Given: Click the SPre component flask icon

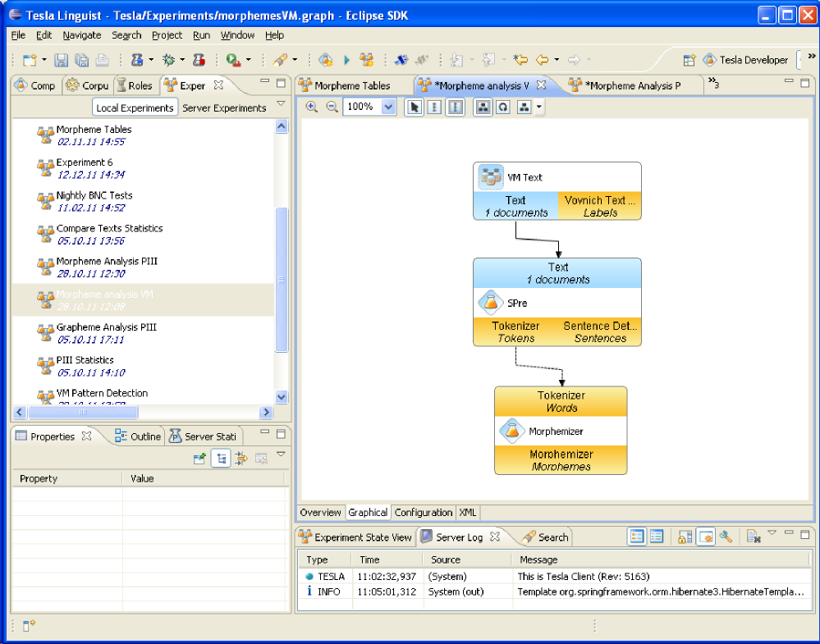Looking at the screenshot, I should click(490, 303).
